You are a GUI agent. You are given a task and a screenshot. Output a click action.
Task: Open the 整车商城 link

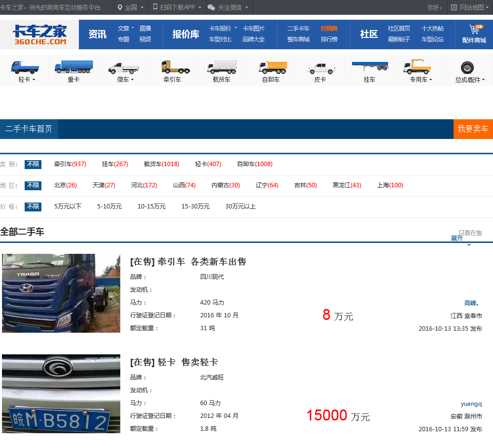tap(298, 39)
